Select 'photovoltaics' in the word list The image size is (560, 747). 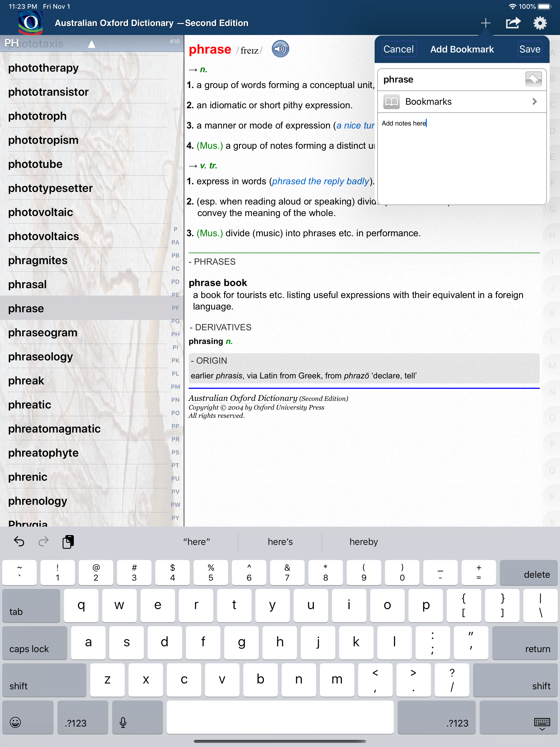coord(88,236)
